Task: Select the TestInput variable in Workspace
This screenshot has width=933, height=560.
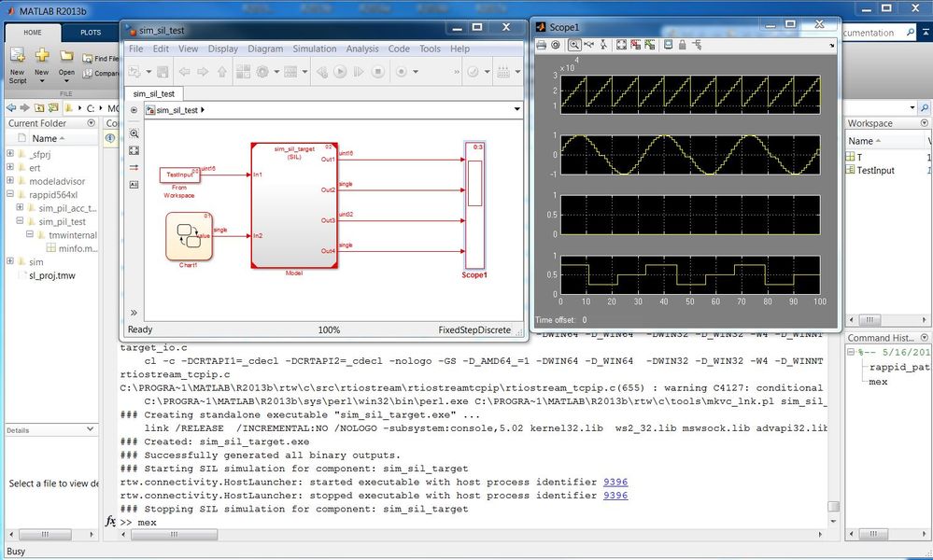Action: [875, 170]
